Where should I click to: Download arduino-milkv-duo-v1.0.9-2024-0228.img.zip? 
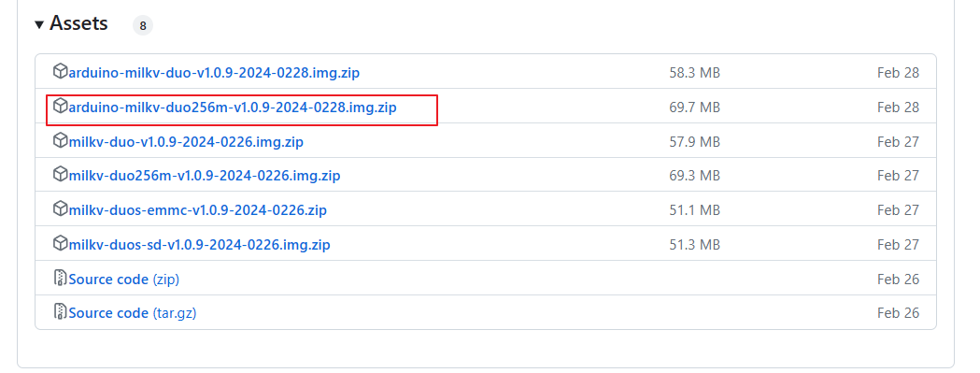point(214,73)
